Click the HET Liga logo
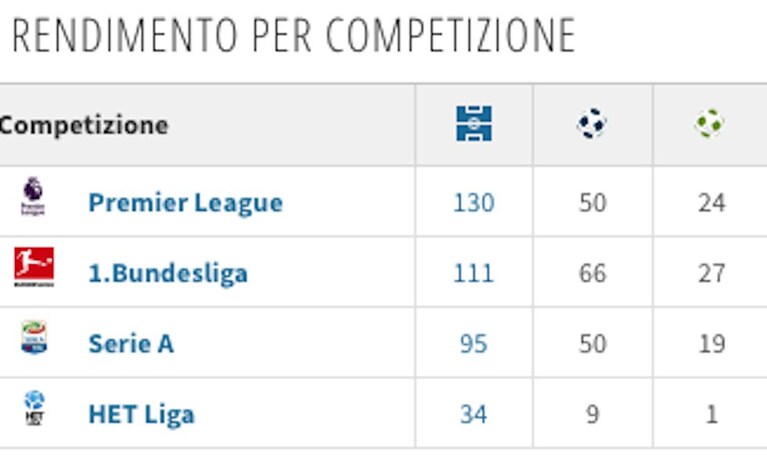The width and height of the screenshot is (767, 468). (x=34, y=408)
